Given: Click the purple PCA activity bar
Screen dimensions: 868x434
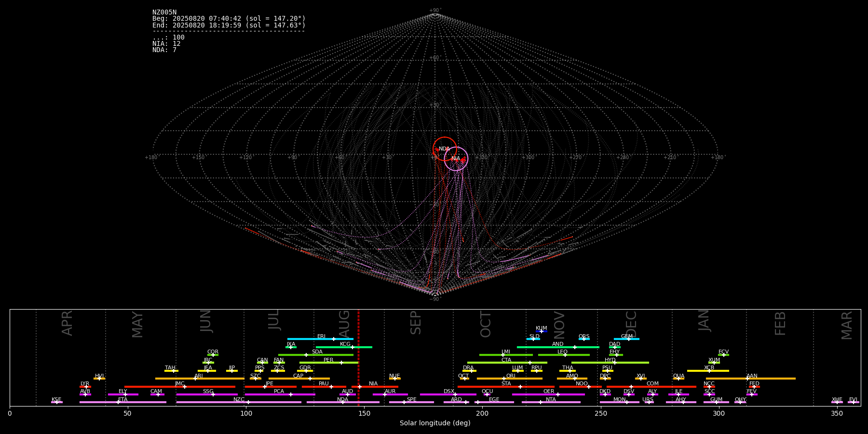Looking at the screenshot, I should [280, 394].
